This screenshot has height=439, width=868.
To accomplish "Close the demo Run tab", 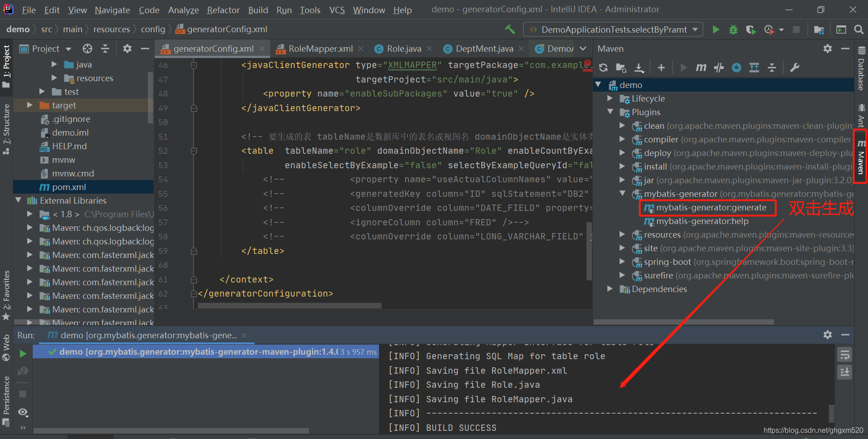I will tap(244, 336).
